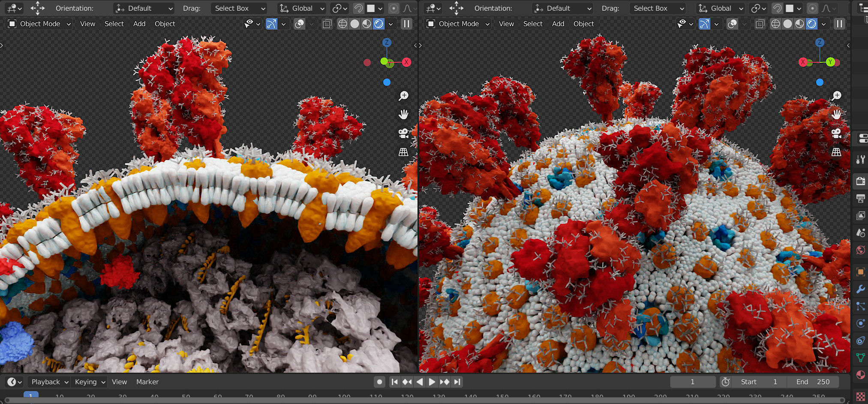Image resolution: width=868 pixels, height=404 pixels.
Task: Open the Render properties tab
Action: pos(860,181)
